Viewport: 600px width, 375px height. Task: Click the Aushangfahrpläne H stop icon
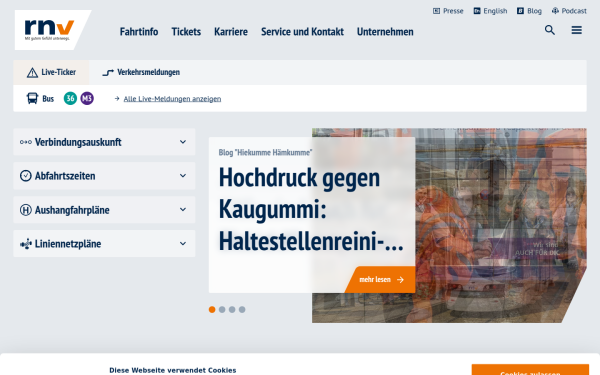[26, 210]
